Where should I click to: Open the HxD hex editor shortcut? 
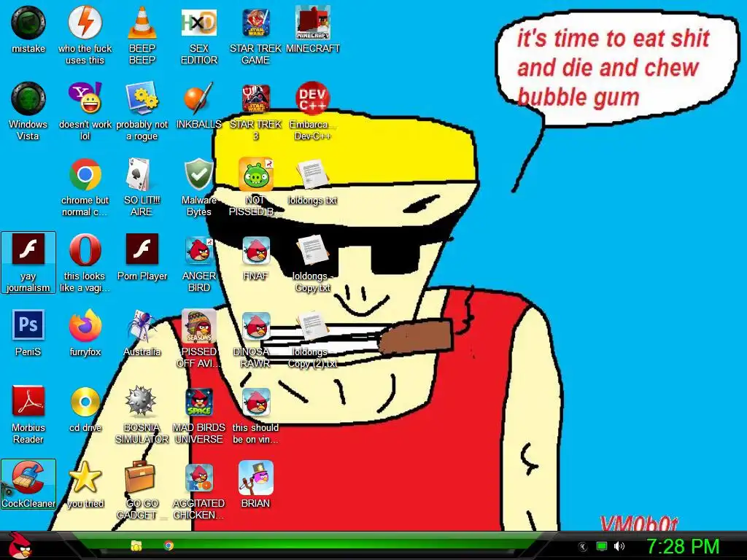pos(199,23)
